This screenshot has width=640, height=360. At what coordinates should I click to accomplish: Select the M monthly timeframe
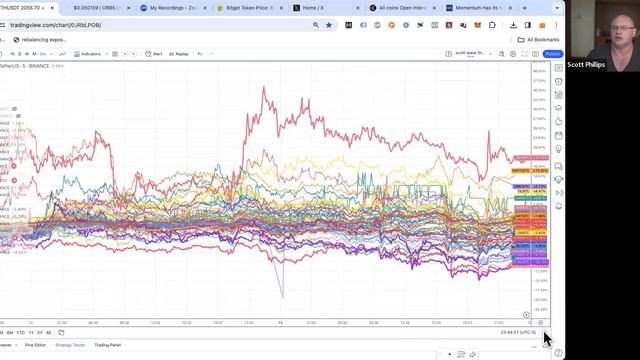34,54
